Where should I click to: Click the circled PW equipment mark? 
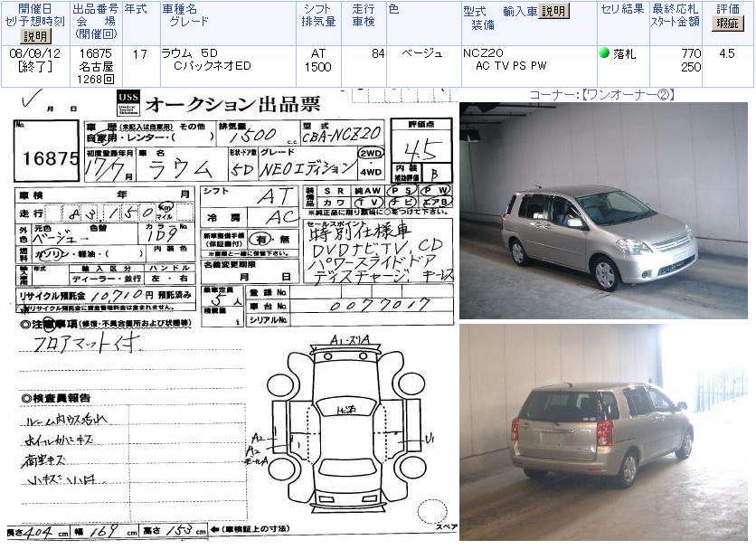click(x=435, y=191)
